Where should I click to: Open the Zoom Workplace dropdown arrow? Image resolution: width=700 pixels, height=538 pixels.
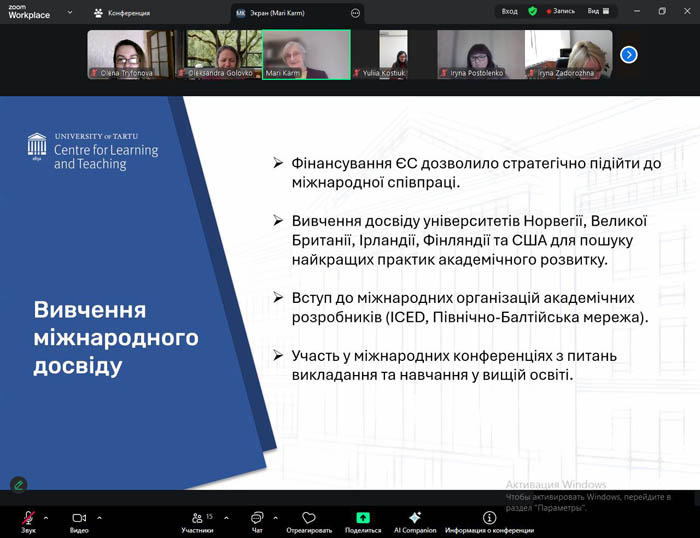pos(70,13)
